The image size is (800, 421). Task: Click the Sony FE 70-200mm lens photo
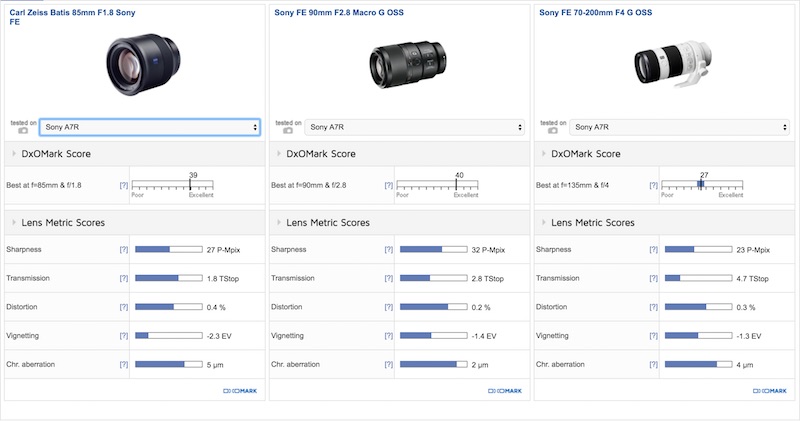[673, 65]
